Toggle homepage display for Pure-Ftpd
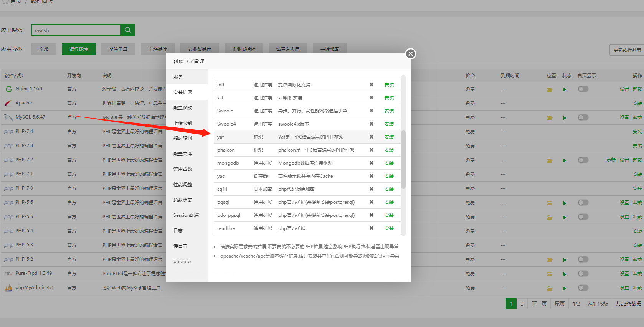 tap(583, 274)
